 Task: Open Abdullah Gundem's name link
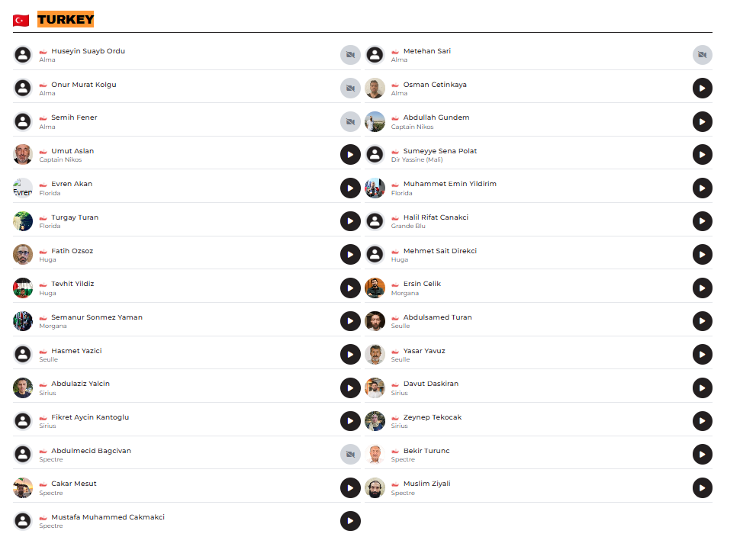pyautogui.click(x=436, y=117)
